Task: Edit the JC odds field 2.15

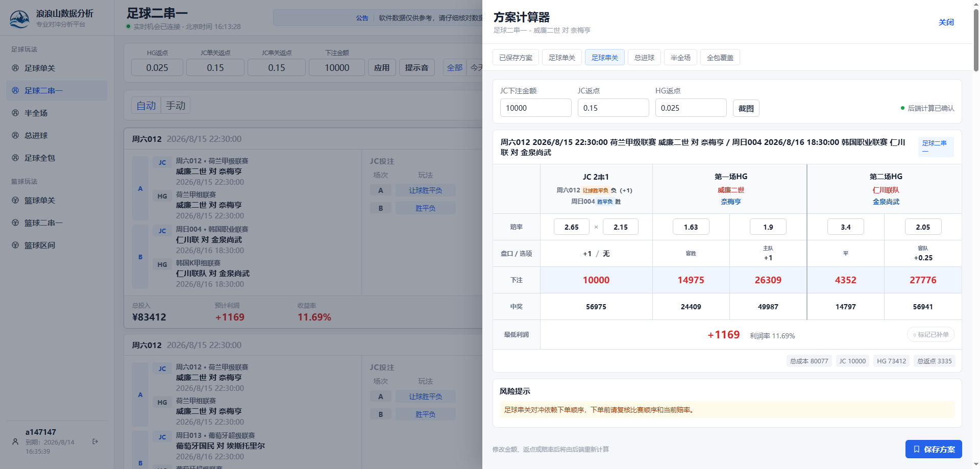Action: tap(621, 227)
